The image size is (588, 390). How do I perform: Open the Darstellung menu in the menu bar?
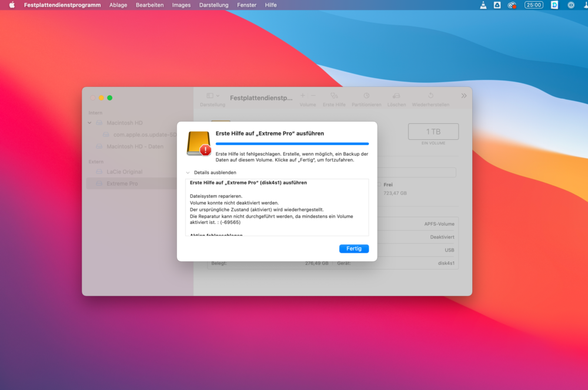click(214, 5)
